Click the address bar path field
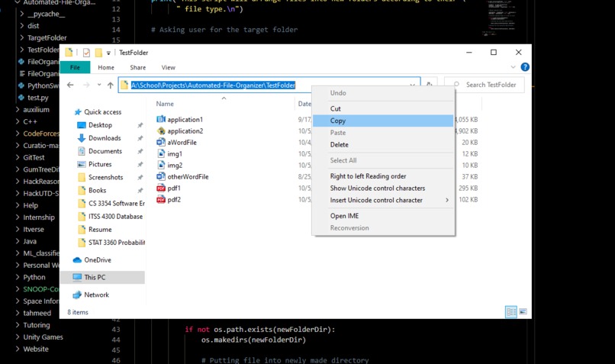The image size is (615, 364). (x=269, y=85)
